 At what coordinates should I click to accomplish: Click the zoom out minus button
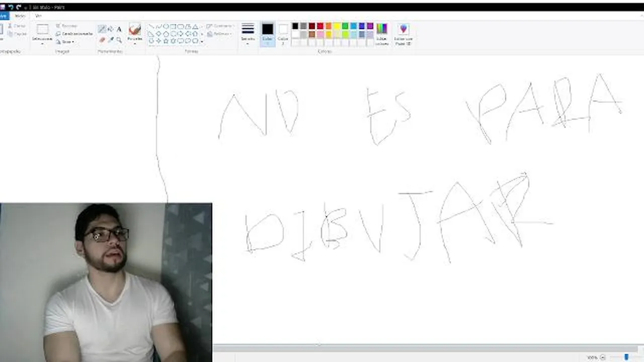(x=603, y=357)
